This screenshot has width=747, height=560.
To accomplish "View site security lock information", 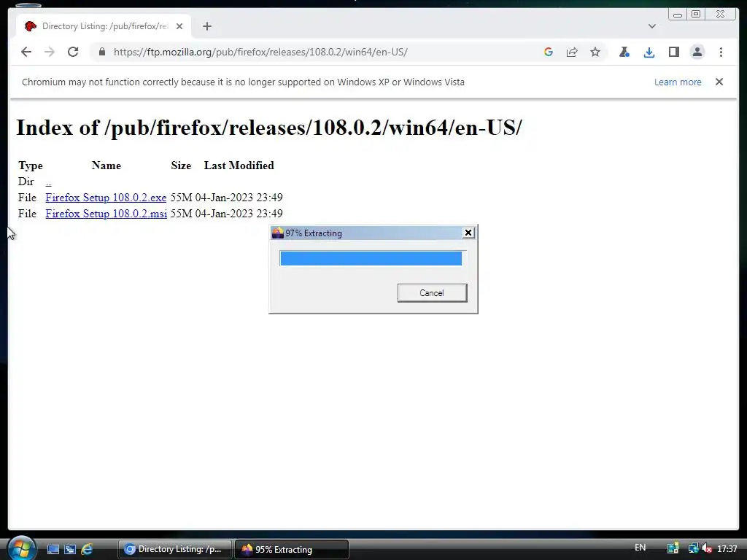I will (102, 52).
